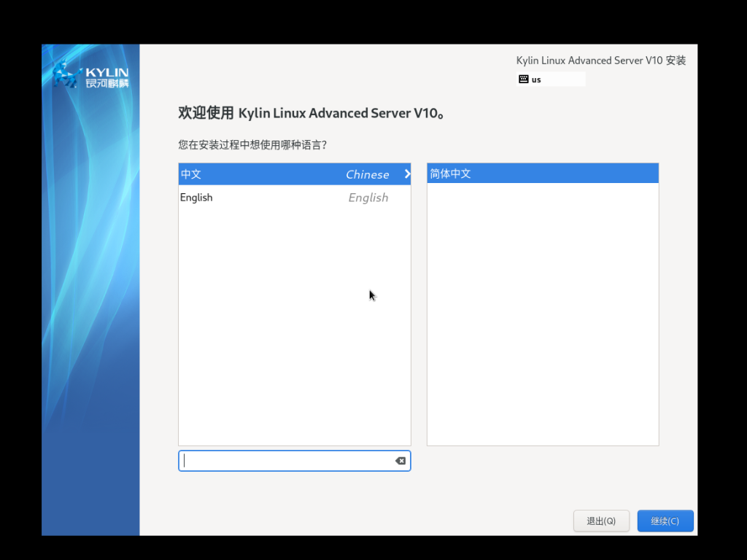747x560 pixels.
Task: Click the Kylin logo in sidebar
Action: tap(90, 75)
